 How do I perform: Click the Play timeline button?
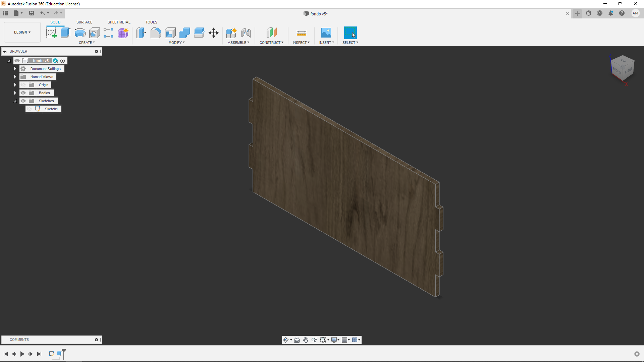[22, 354]
